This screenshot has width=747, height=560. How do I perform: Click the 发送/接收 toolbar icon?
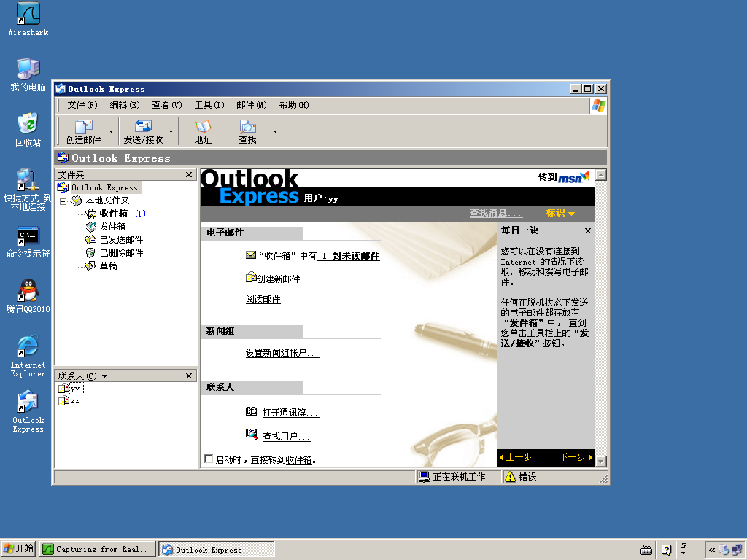click(144, 131)
